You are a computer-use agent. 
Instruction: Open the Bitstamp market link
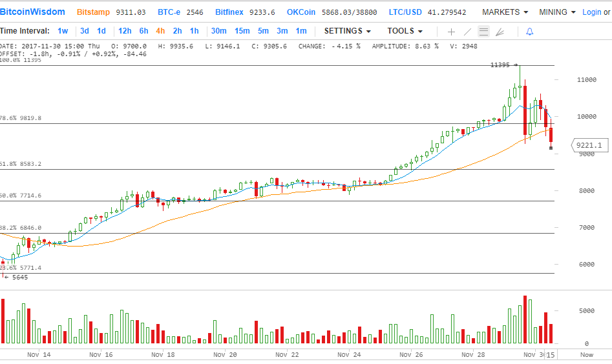[x=93, y=12]
